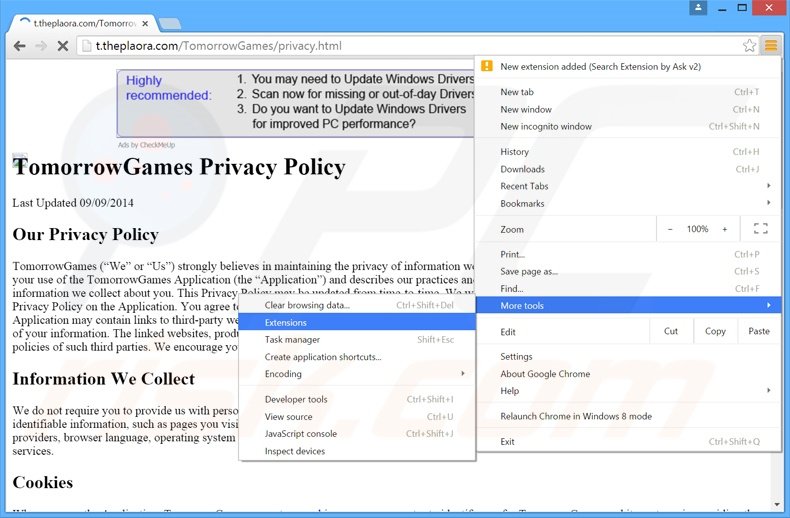Open Extensions from More tools submenu

point(357,322)
